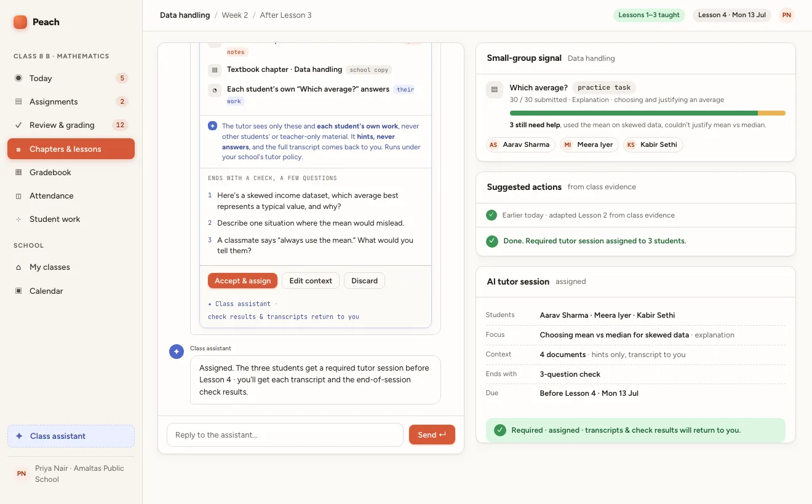This screenshot has height=504, width=812.
Task: Click the Lessons 1–3 taught badge
Action: pyautogui.click(x=649, y=15)
